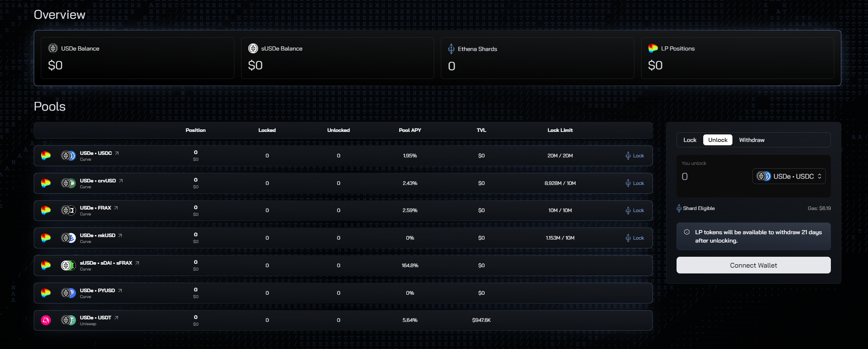Switch to the Withdraw tab
The width and height of the screenshot is (868, 349).
click(752, 140)
